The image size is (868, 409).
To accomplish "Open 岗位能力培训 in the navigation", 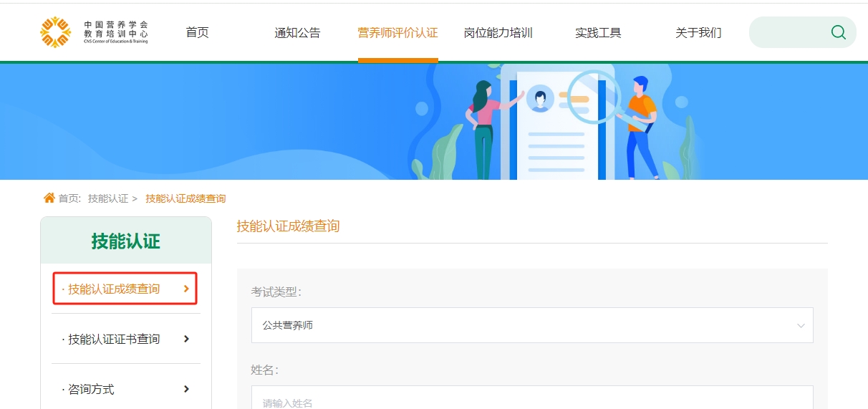I will (x=498, y=32).
